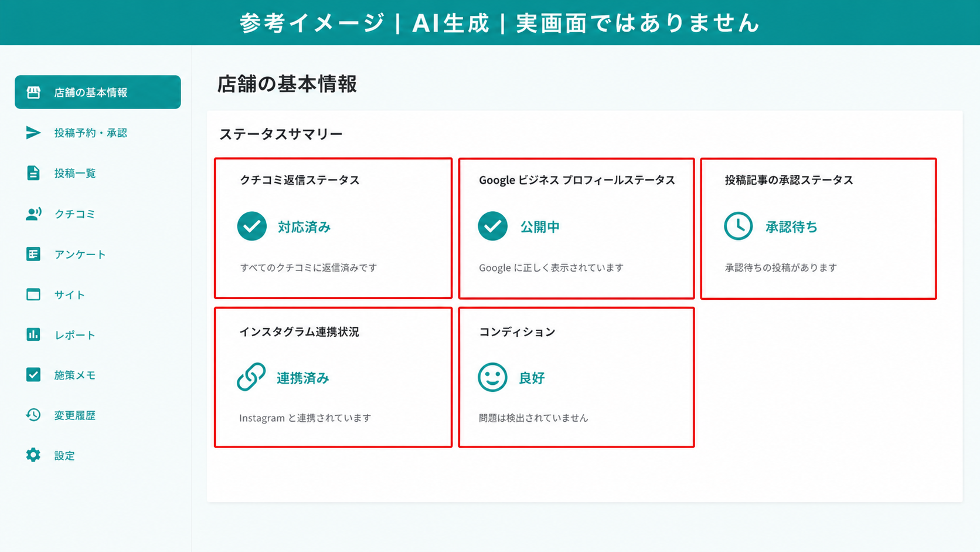Viewport: 980px width, 552px height.
Task: Click the gear icon beside 設定
Action: 33,455
